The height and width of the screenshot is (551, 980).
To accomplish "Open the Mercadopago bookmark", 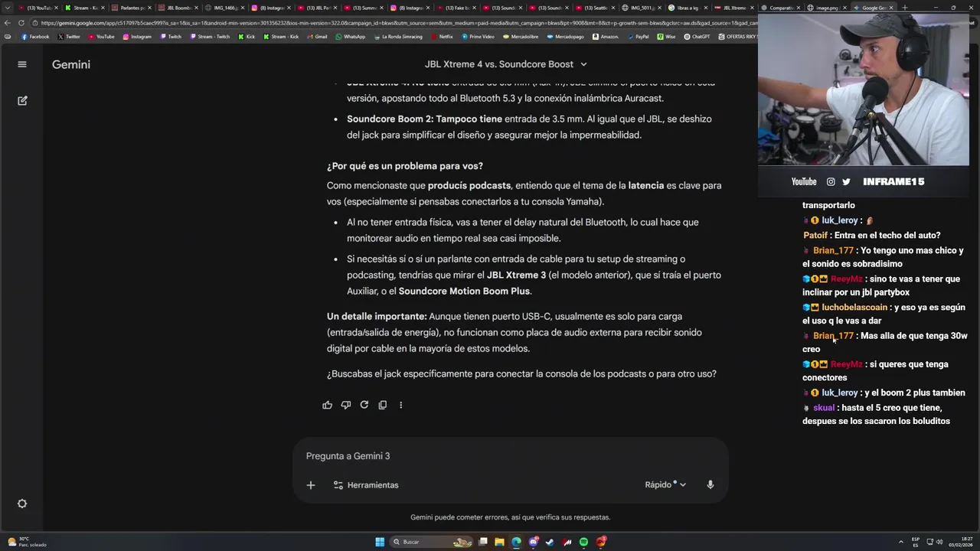I will (x=565, y=37).
